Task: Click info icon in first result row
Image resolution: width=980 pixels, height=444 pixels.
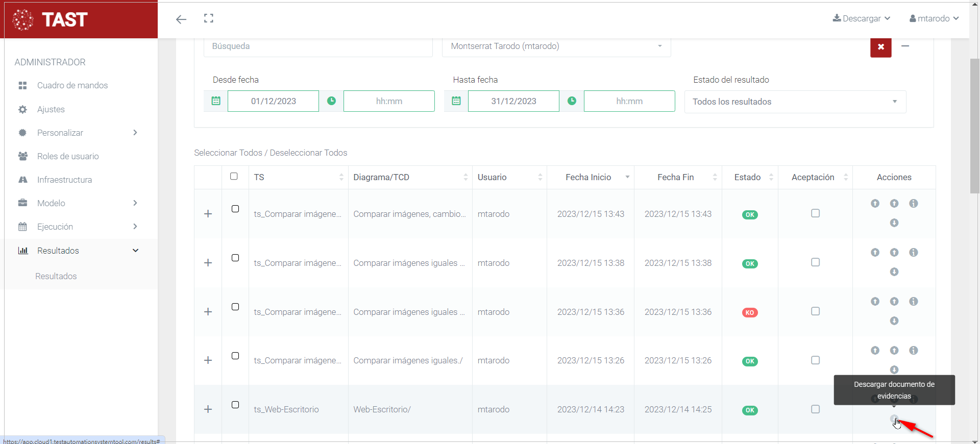Action: click(913, 204)
